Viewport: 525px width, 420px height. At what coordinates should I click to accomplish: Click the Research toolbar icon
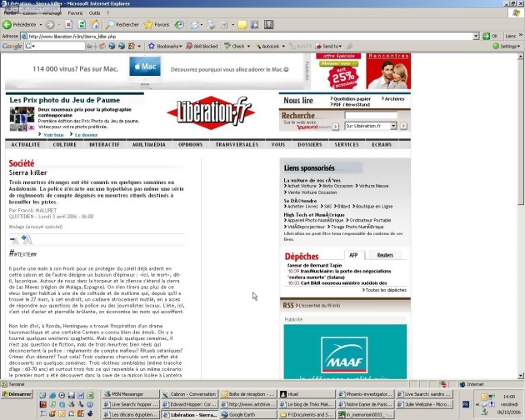tap(255, 24)
